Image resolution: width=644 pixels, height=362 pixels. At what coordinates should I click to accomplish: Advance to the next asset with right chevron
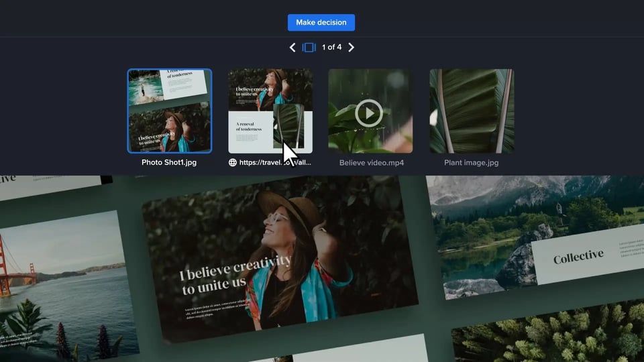[351, 47]
